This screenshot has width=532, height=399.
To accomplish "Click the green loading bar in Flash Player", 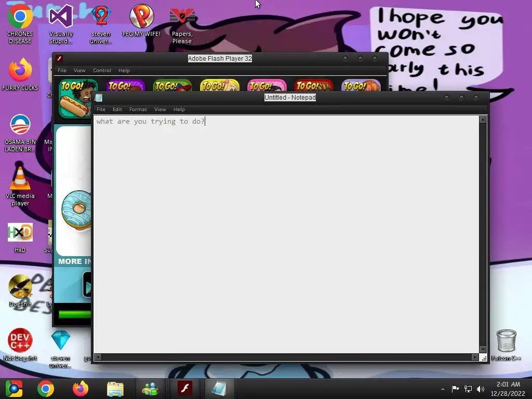I will tap(75, 314).
